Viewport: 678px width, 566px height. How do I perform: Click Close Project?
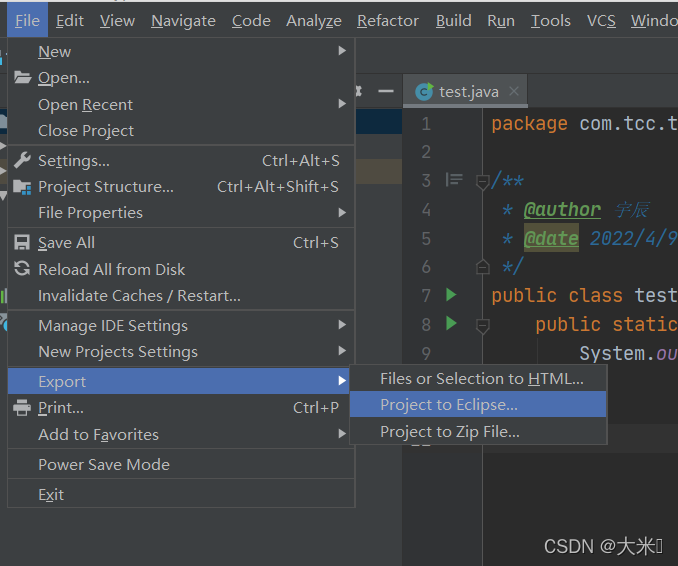[x=86, y=131]
